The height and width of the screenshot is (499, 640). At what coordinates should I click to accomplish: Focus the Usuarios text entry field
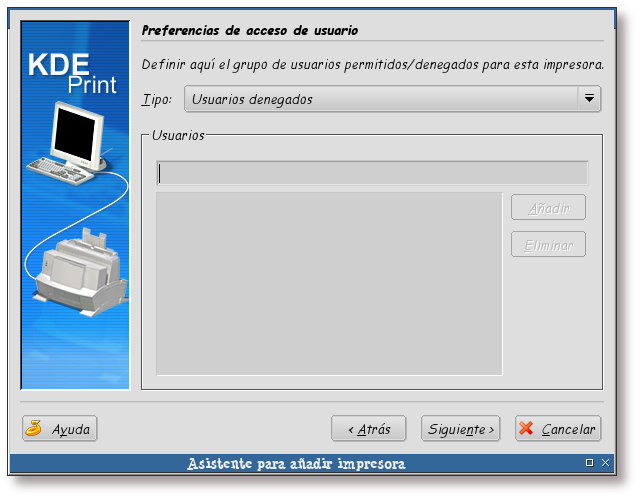[x=371, y=173]
